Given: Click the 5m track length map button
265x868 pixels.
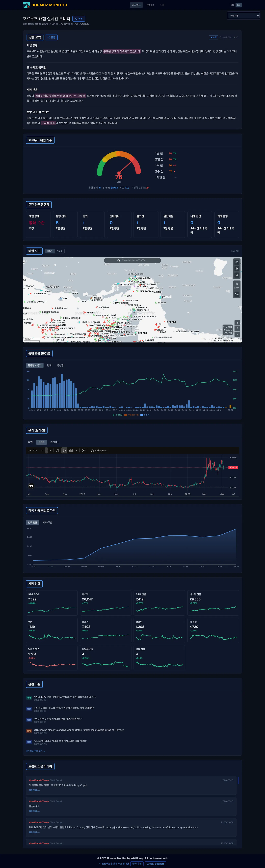Looking at the screenshot, I should coord(237,294).
